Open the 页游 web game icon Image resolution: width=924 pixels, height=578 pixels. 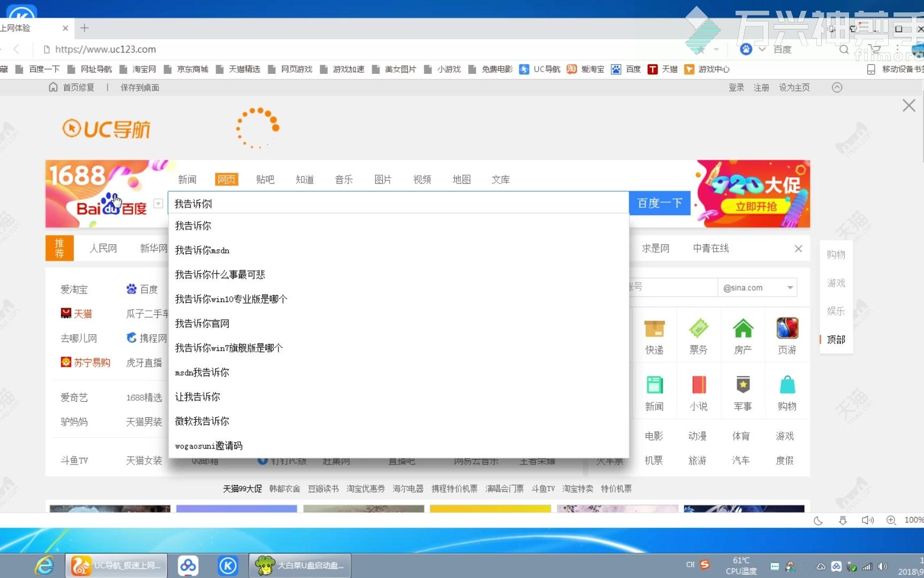click(x=787, y=328)
